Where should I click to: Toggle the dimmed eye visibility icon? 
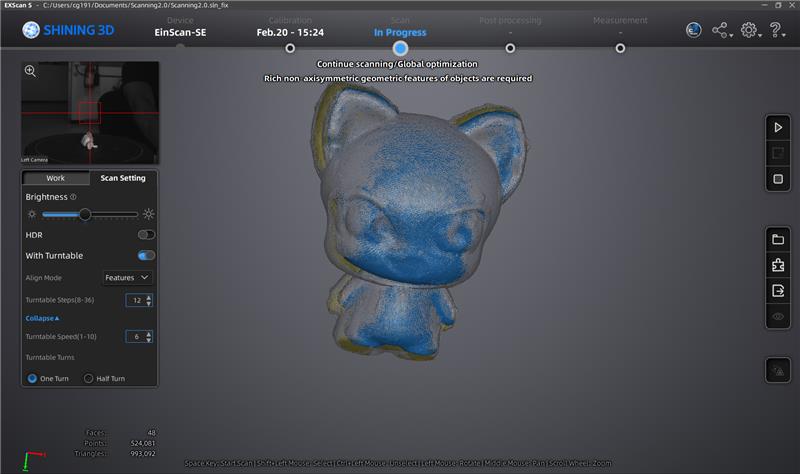click(x=778, y=316)
